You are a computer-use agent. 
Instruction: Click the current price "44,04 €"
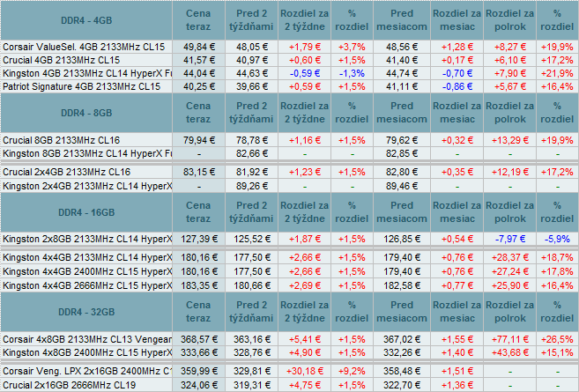click(x=199, y=73)
